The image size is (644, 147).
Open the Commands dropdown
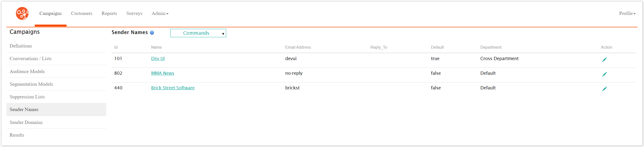coord(198,33)
